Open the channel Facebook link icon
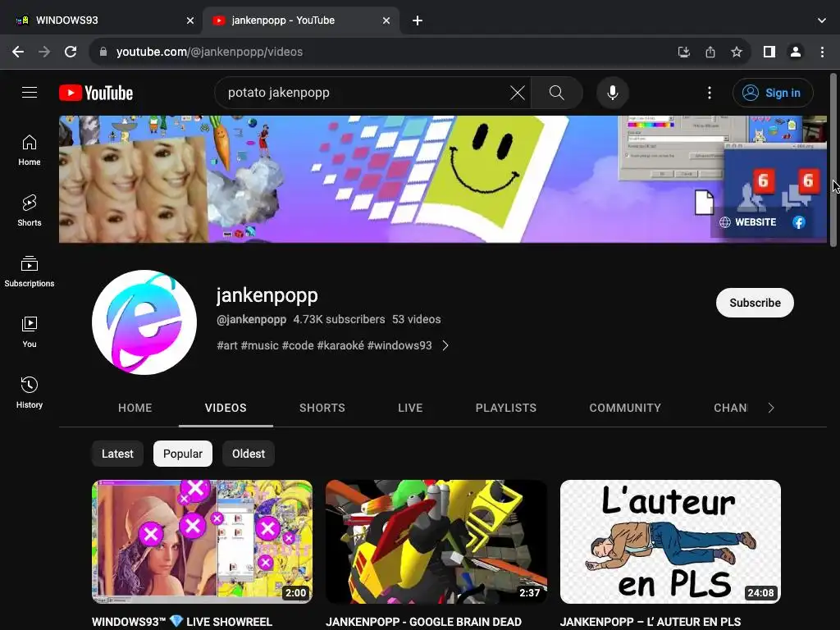Viewport: 840px width, 630px height. tap(799, 222)
